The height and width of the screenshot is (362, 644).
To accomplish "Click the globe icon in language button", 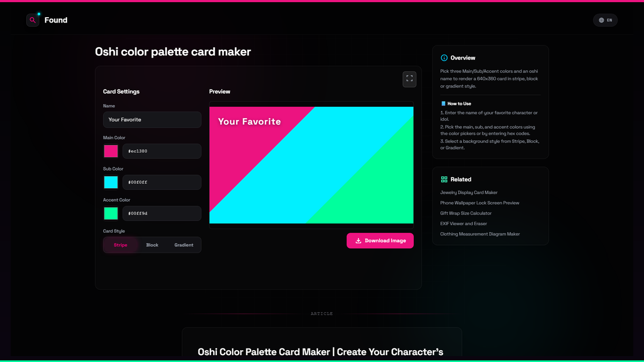I will pos(601,20).
